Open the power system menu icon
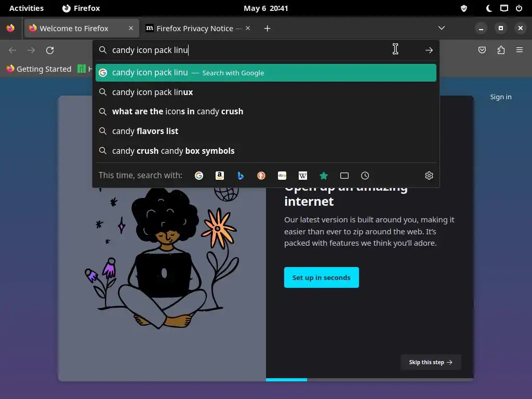The image size is (532, 399). coord(519,8)
